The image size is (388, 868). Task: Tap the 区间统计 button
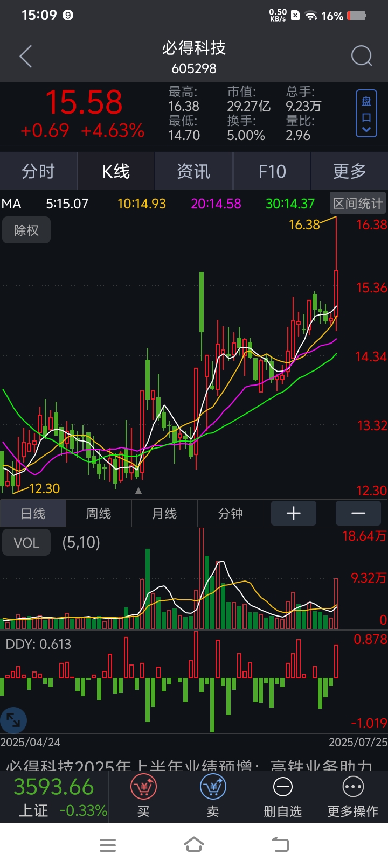click(357, 204)
